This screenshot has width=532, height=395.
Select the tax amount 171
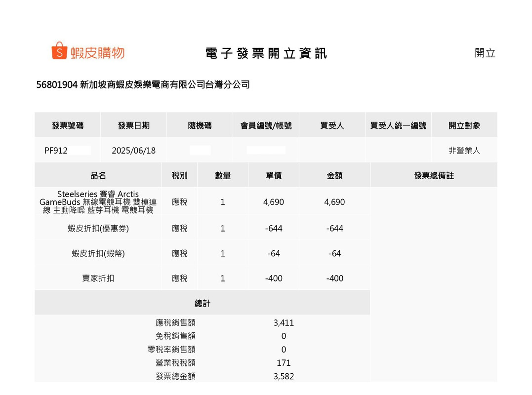pyautogui.click(x=284, y=363)
